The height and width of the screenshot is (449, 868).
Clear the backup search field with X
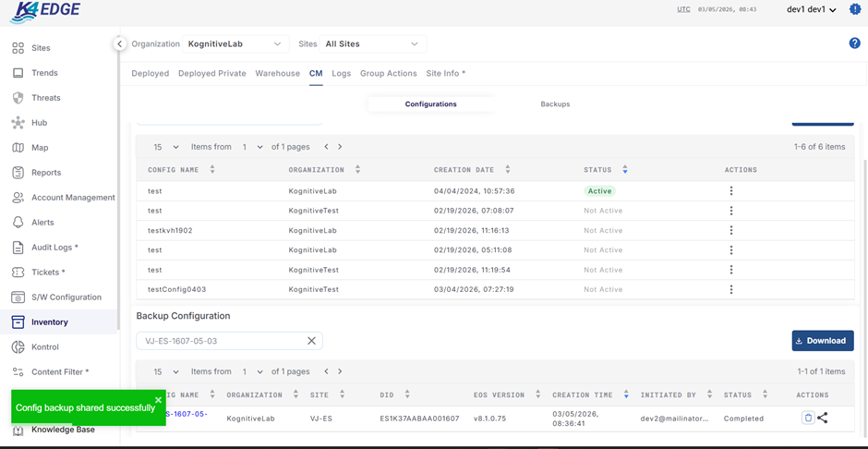click(311, 341)
